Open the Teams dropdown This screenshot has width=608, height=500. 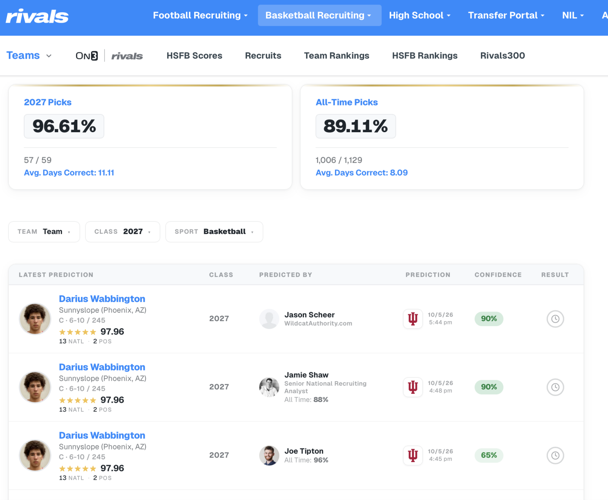point(29,55)
